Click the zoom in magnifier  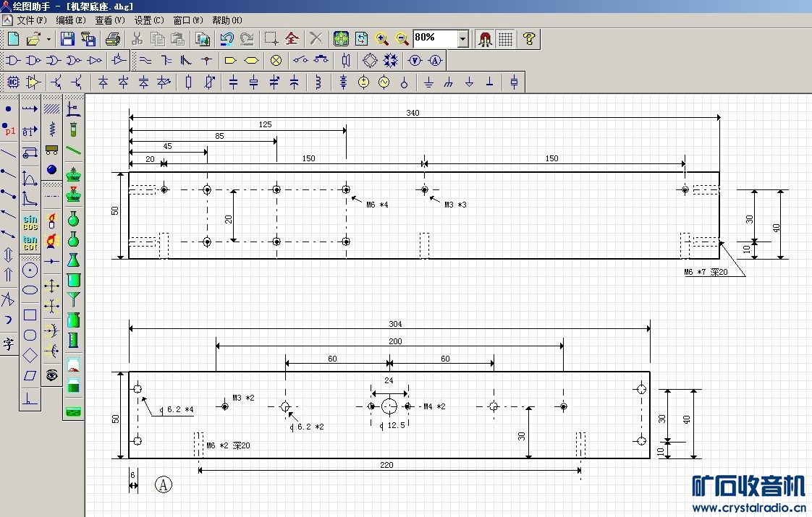(x=382, y=39)
